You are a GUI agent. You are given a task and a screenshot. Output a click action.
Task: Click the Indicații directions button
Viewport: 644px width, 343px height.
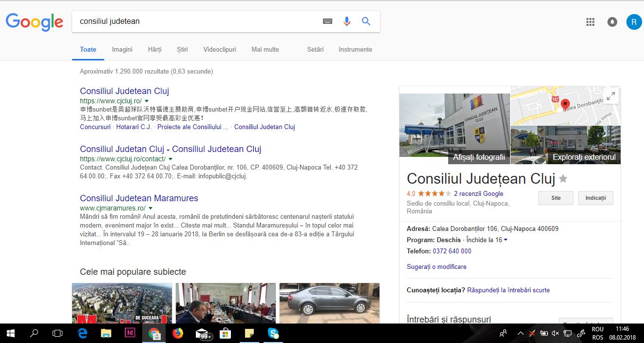[x=595, y=198]
